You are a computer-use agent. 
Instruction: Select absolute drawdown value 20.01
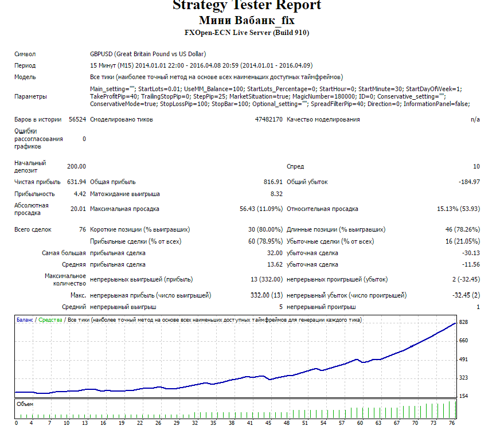click(x=78, y=209)
